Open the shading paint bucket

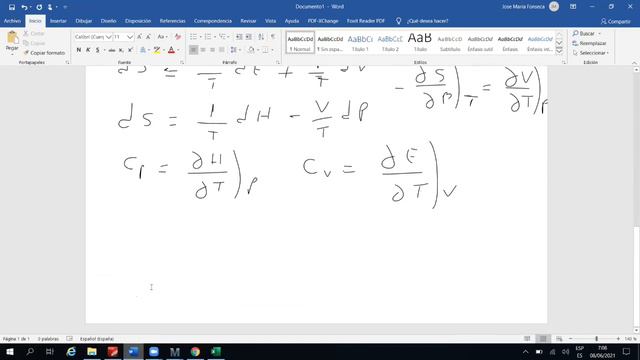pyautogui.click(x=251, y=50)
